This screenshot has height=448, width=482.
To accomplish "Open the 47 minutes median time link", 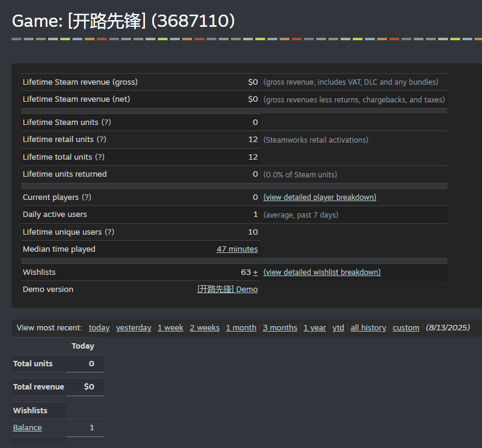I will tap(237, 249).
